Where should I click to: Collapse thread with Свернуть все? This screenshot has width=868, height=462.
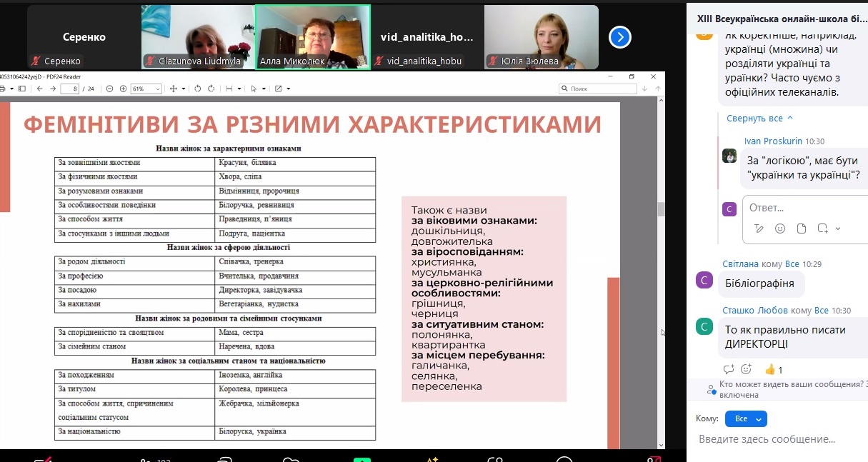pos(759,119)
